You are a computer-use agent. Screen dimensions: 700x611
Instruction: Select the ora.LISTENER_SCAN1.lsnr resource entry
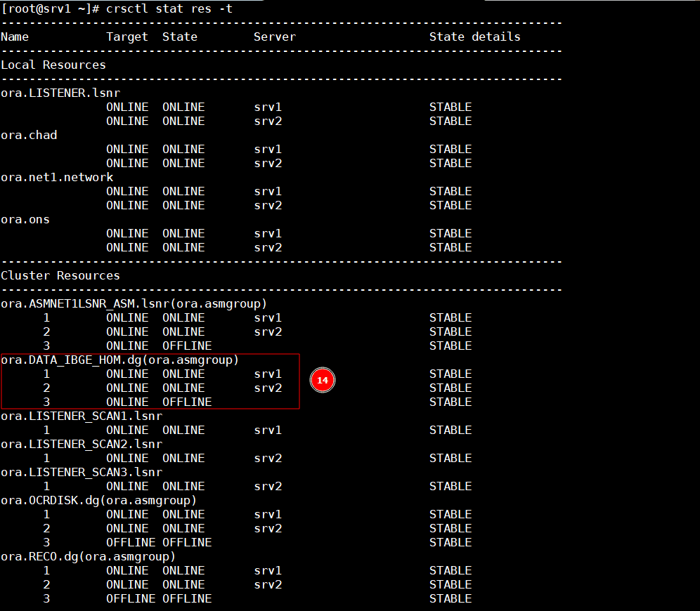(82, 416)
